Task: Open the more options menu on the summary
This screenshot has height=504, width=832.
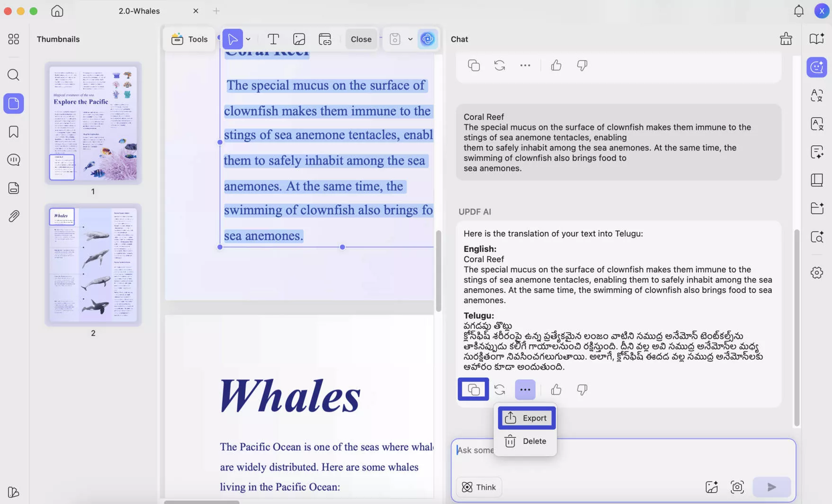Action: click(x=525, y=65)
